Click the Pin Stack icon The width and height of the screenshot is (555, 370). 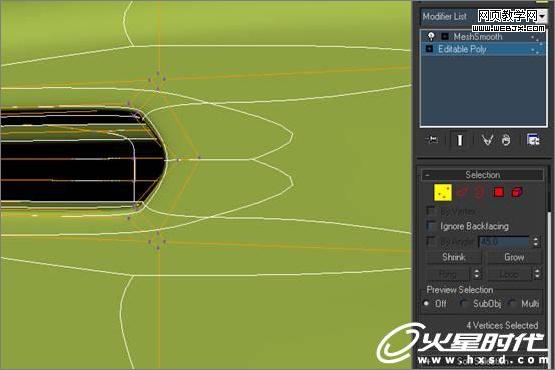coord(433,140)
